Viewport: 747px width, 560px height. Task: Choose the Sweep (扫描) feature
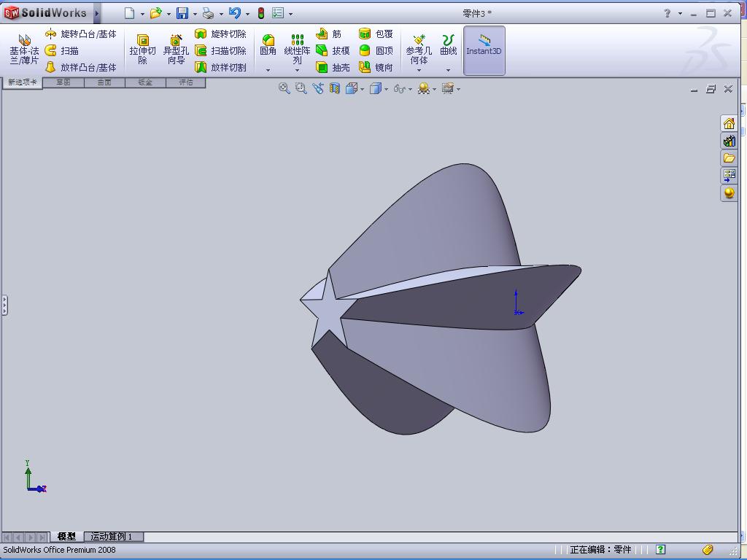pos(61,50)
